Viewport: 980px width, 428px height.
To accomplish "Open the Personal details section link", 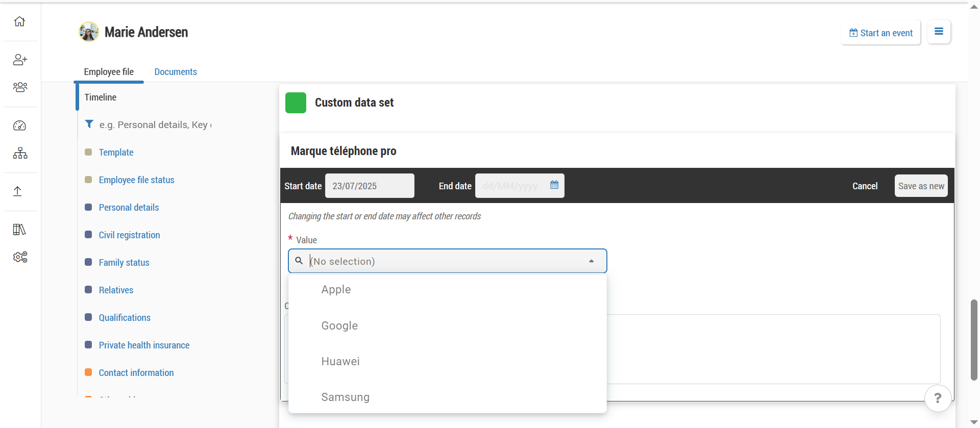I will coord(129,208).
